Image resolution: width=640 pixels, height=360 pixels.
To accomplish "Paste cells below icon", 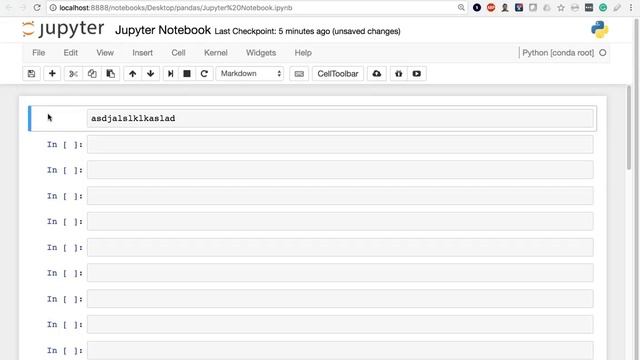I will (x=111, y=74).
